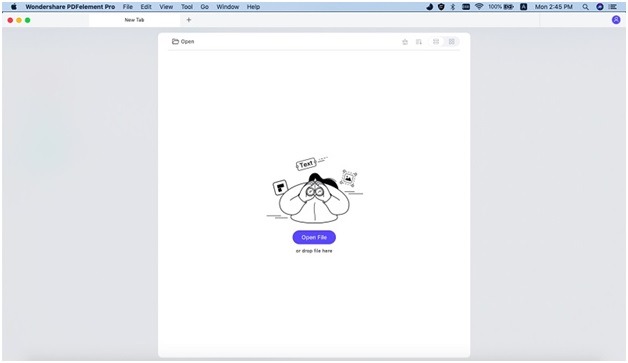Open the Apple menu

pyautogui.click(x=14, y=7)
